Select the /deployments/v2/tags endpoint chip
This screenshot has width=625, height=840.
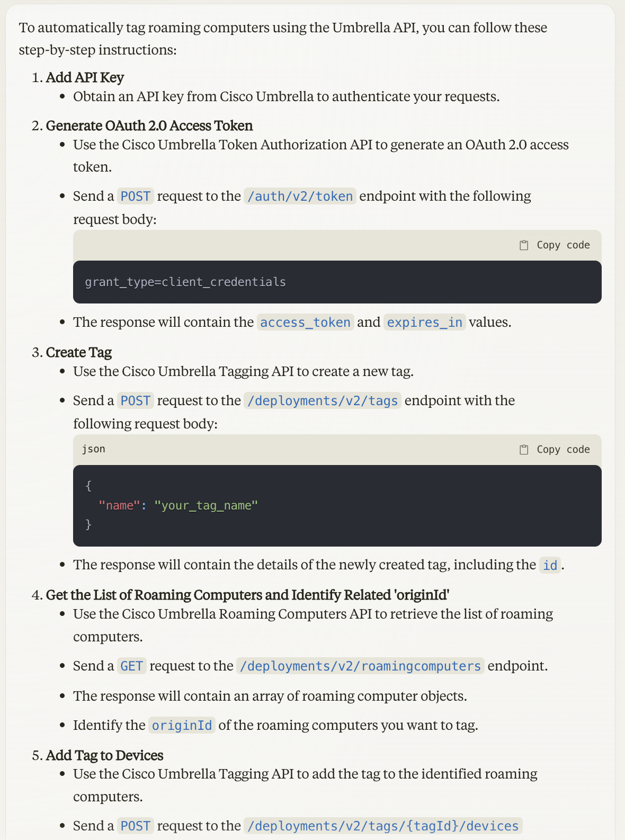tap(323, 401)
